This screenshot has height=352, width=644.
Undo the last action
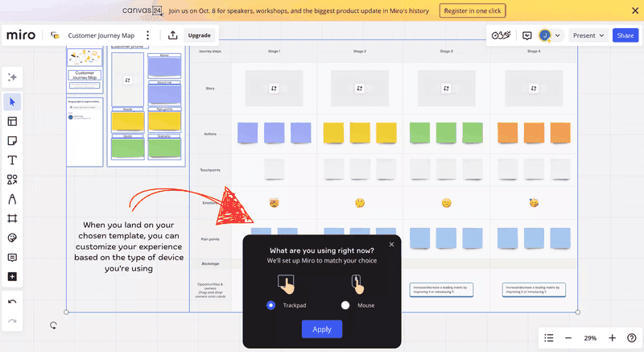coord(12,301)
